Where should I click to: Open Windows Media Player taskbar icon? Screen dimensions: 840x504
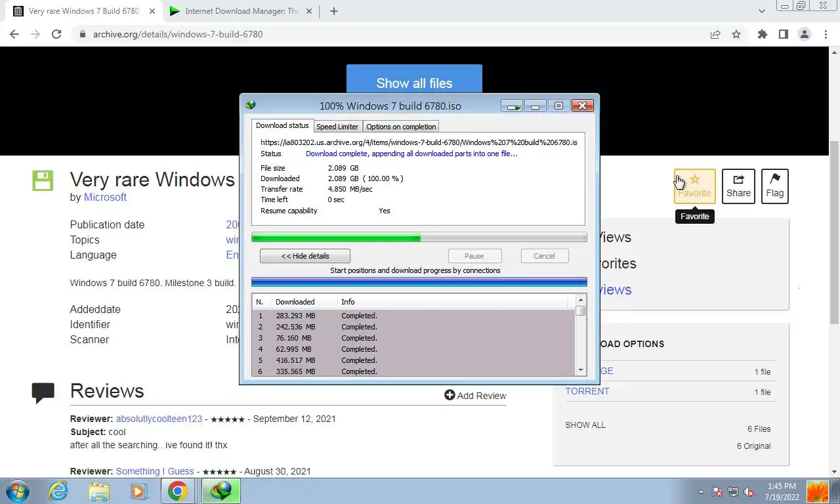pyautogui.click(x=138, y=491)
